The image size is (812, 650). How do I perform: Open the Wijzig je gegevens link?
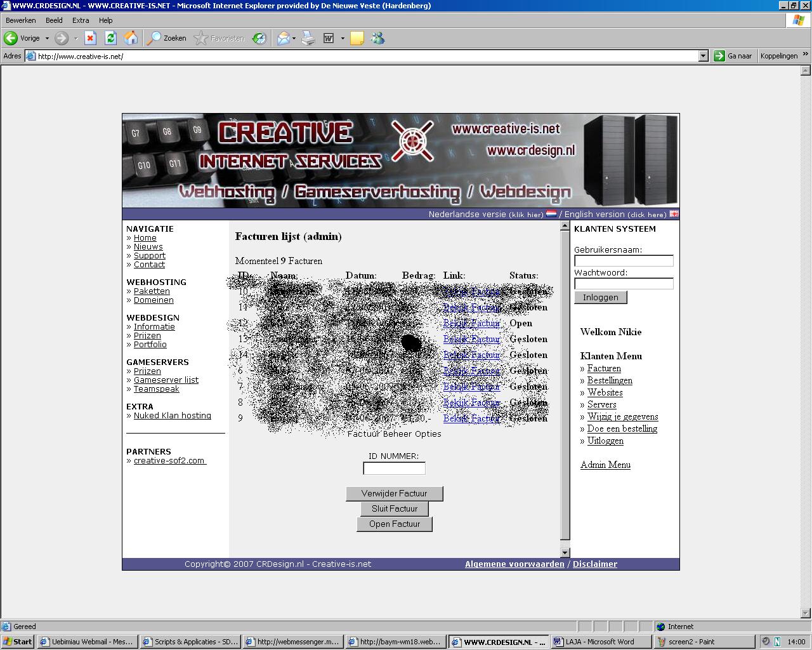click(x=622, y=416)
